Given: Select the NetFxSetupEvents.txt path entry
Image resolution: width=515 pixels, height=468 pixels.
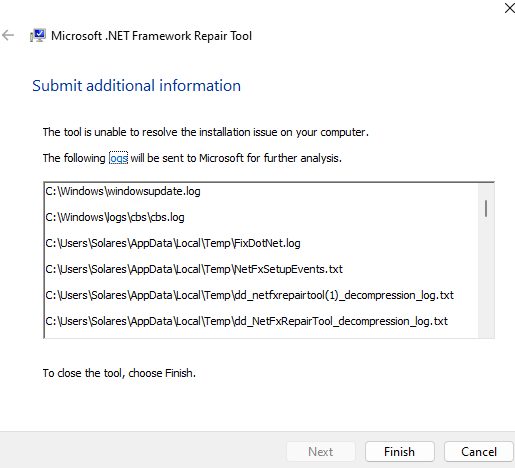Looking at the screenshot, I should 194,269.
